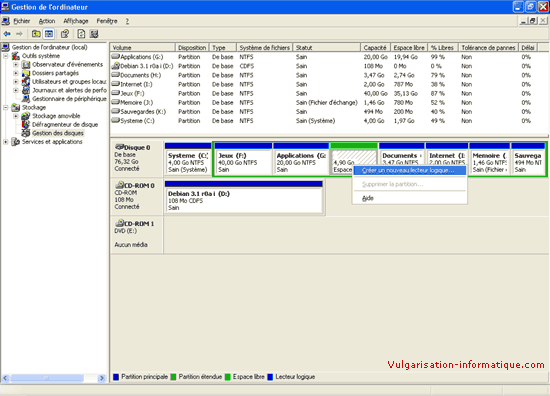This screenshot has width=550, height=396.
Task: Expand the Dossiers partagés node
Action: pyautogui.click(x=16, y=73)
